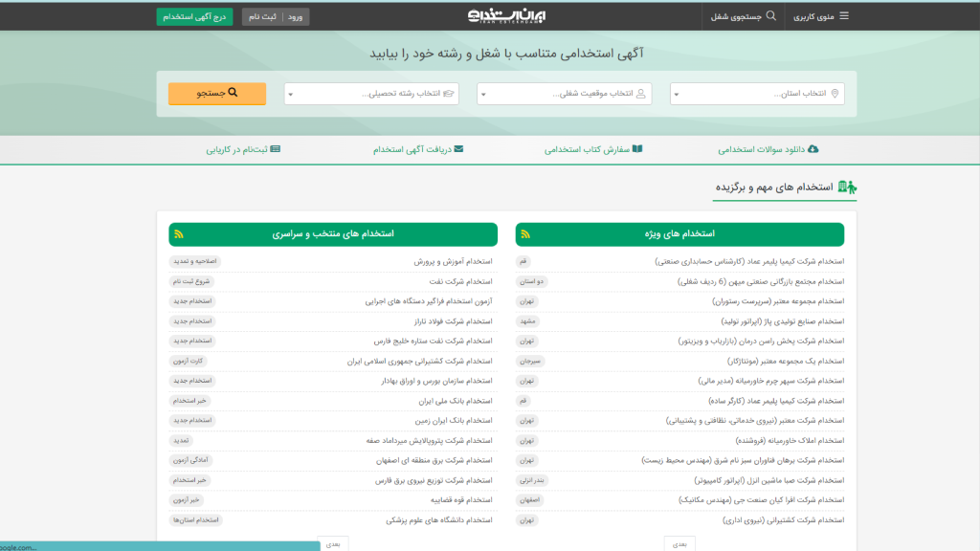The height and width of the screenshot is (551, 980).
Task: Open استخدام قوه قضاییه listing
Action: (461, 499)
